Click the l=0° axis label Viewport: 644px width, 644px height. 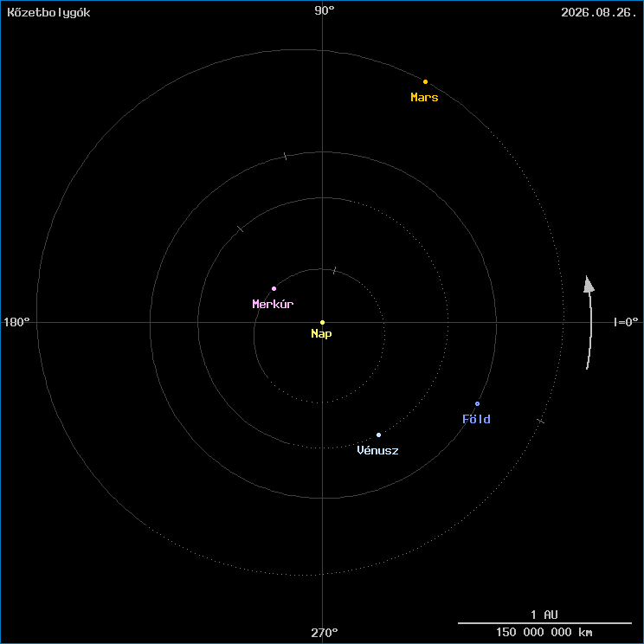tap(625, 322)
